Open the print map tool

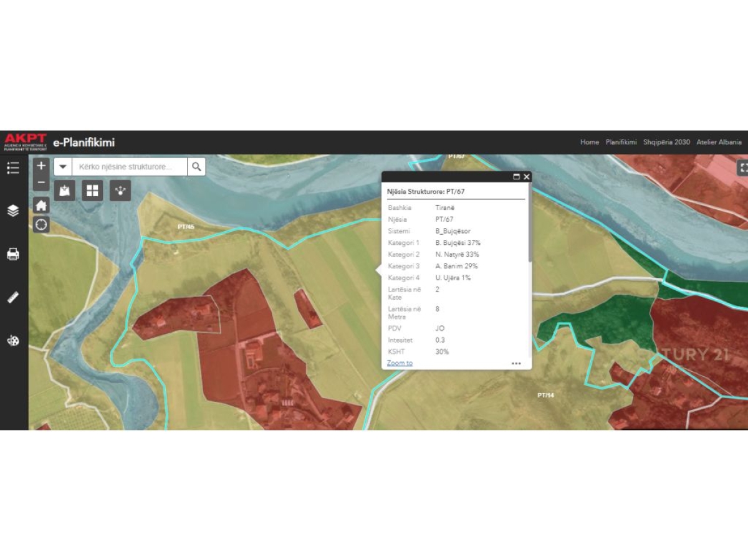tap(13, 254)
